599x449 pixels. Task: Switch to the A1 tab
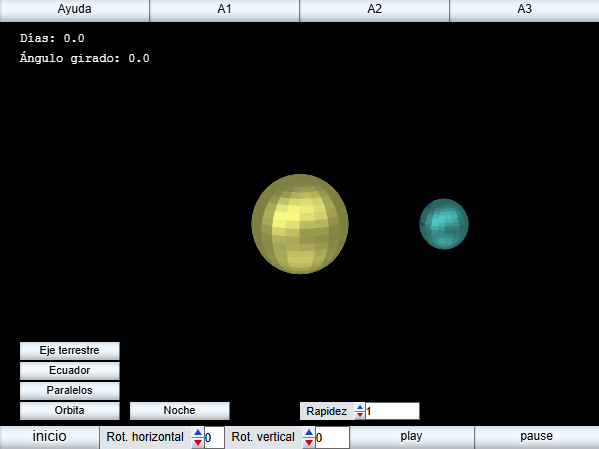[x=224, y=10]
